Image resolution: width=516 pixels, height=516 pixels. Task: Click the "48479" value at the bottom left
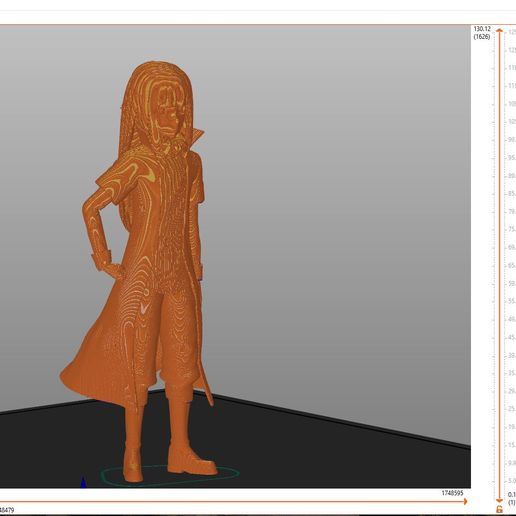coord(7,510)
